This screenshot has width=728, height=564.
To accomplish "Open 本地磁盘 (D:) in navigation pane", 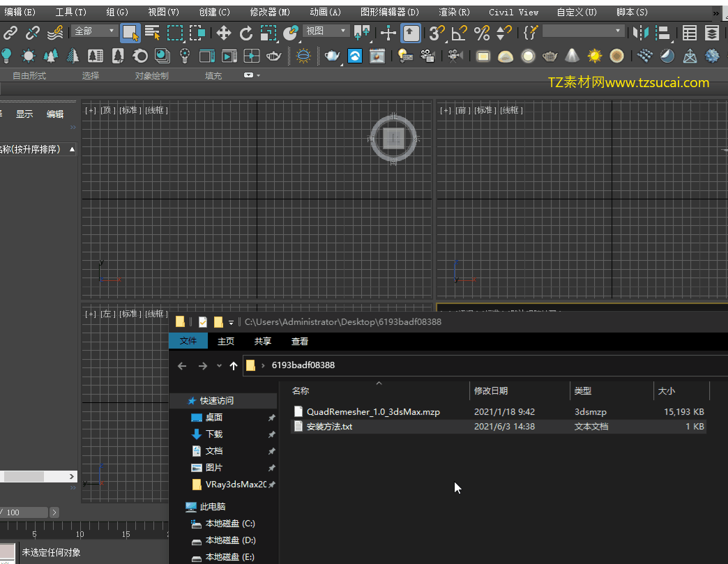I will click(x=230, y=540).
